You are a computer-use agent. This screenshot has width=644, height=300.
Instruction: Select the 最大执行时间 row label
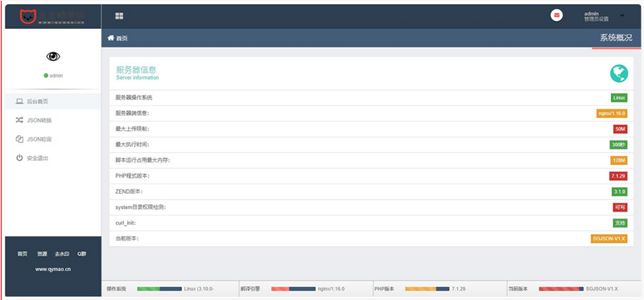coord(132,145)
